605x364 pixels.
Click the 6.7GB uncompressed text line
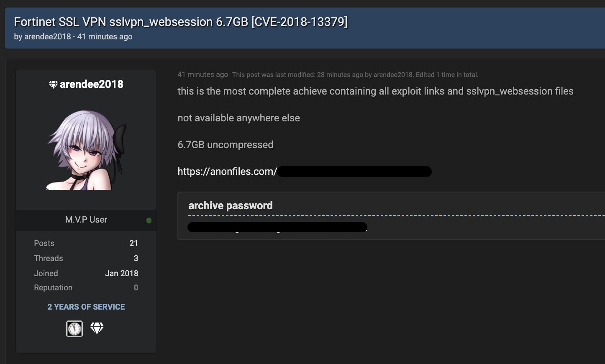[225, 145]
